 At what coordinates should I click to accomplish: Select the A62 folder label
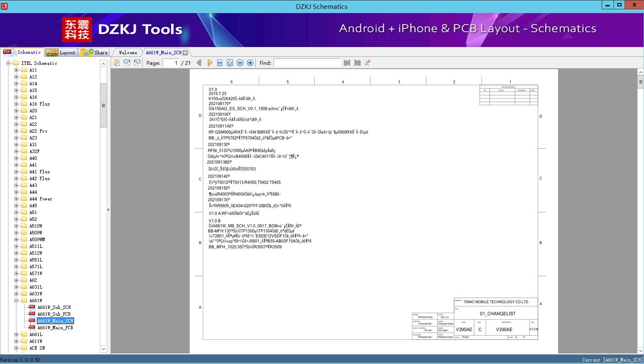pyautogui.click(x=33, y=280)
